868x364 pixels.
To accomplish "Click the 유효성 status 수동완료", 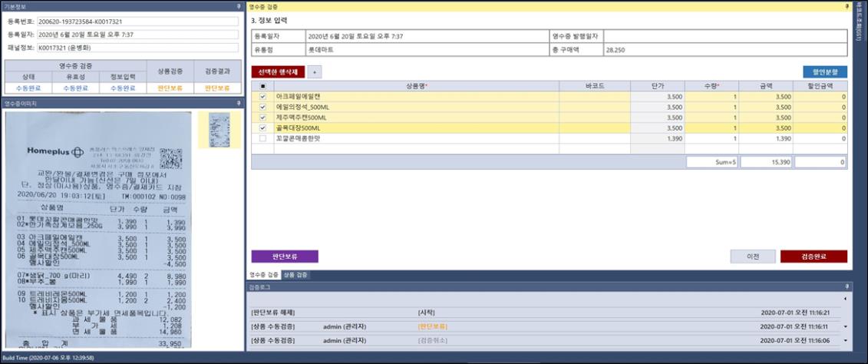I will click(x=76, y=88).
